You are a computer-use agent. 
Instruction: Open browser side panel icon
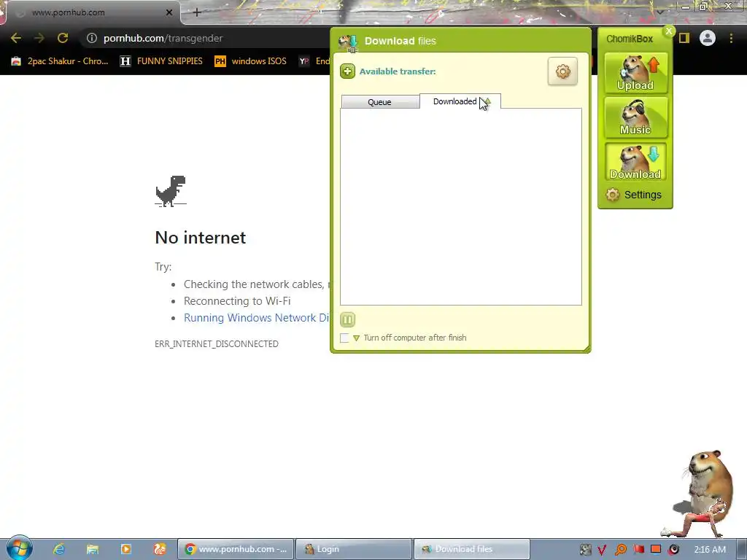tap(684, 38)
